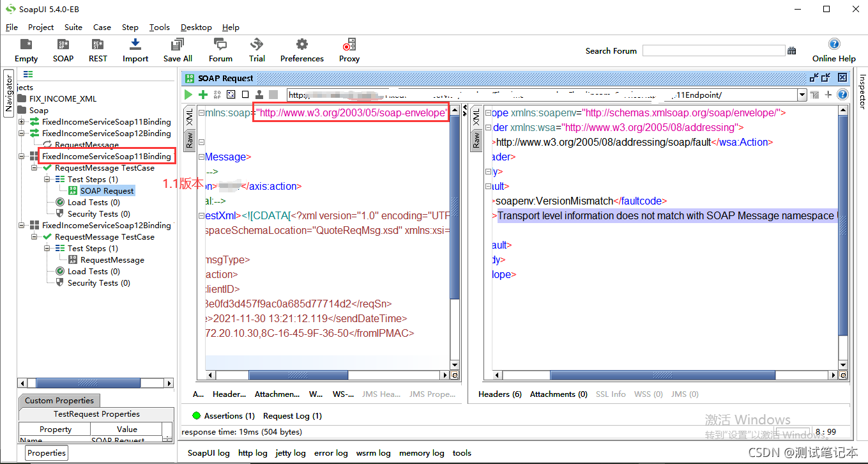Open the Request Log (1) tab
The image size is (868, 464).
pyautogui.click(x=293, y=415)
